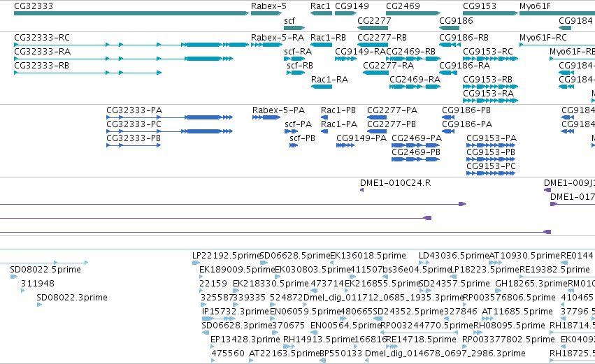
Task: Select protein CG9153-PC
Action: coord(491,166)
